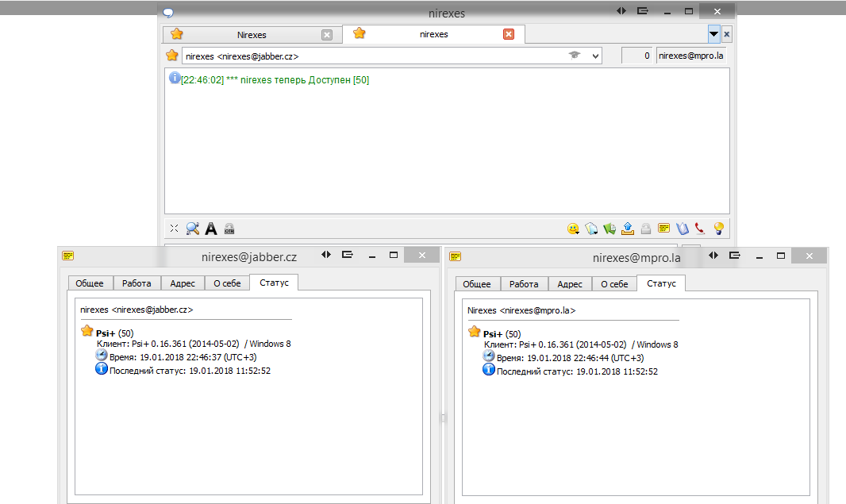
Task: Click the grey padlock encryption icon
Action: (646, 229)
